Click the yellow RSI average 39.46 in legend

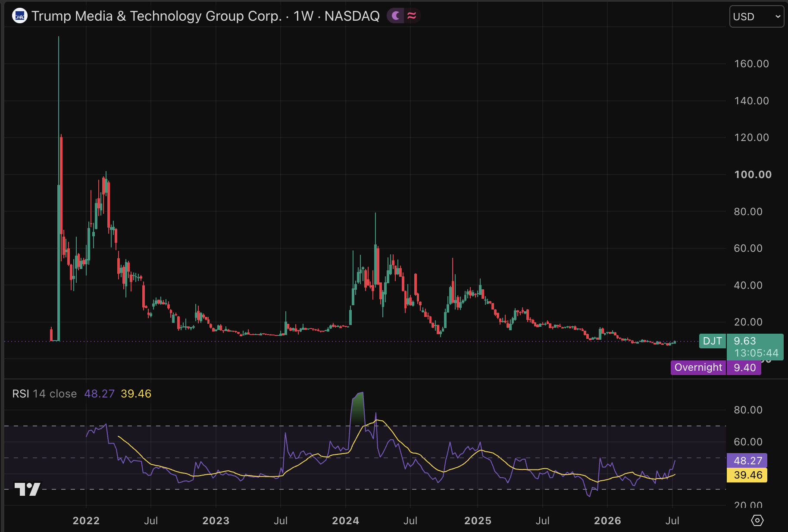tap(136, 394)
